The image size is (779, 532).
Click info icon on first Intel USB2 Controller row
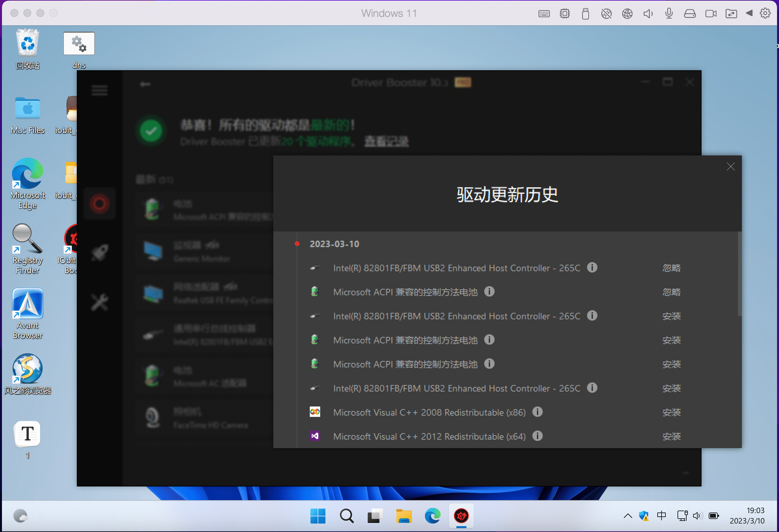pos(592,267)
